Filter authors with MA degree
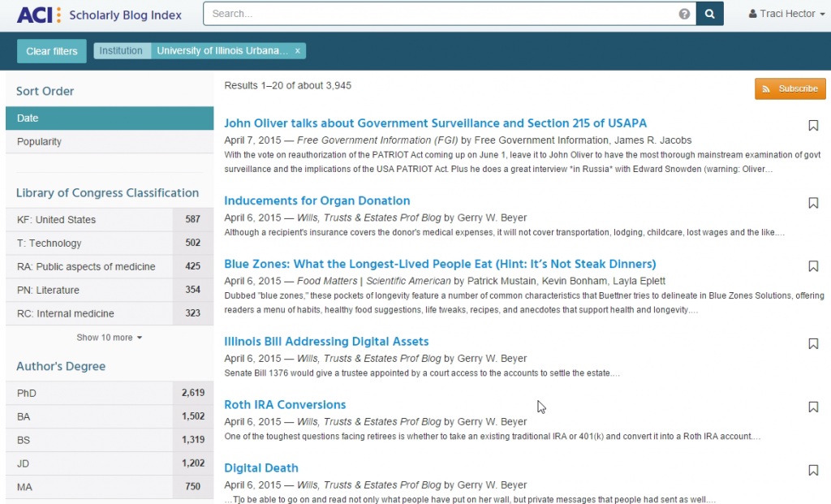Viewport: 831px width, 504px height. point(110,486)
